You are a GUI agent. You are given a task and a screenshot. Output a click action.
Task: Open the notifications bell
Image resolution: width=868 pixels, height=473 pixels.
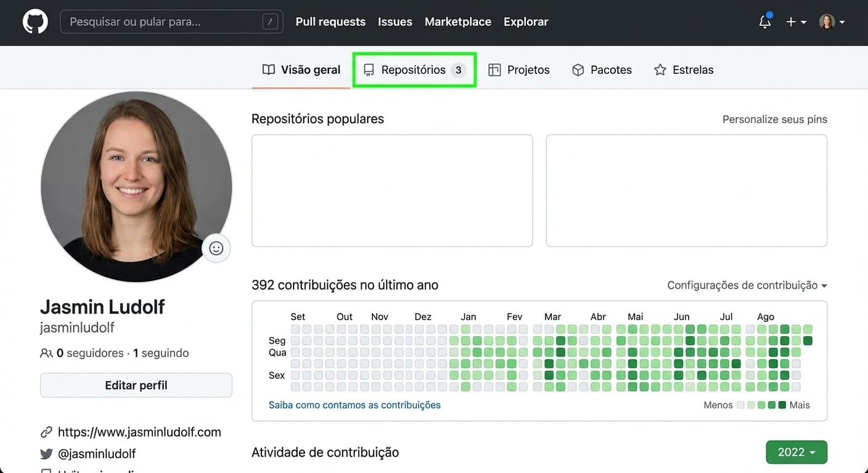[x=765, y=22]
